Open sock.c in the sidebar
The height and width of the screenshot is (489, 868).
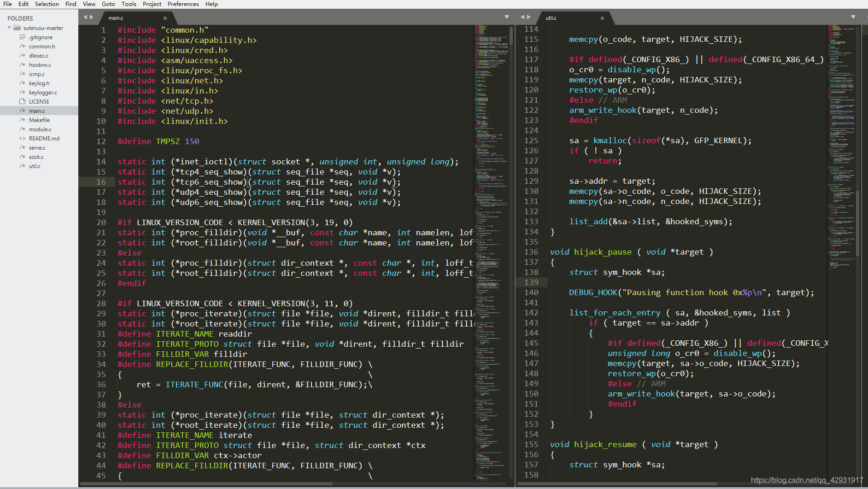coord(36,157)
